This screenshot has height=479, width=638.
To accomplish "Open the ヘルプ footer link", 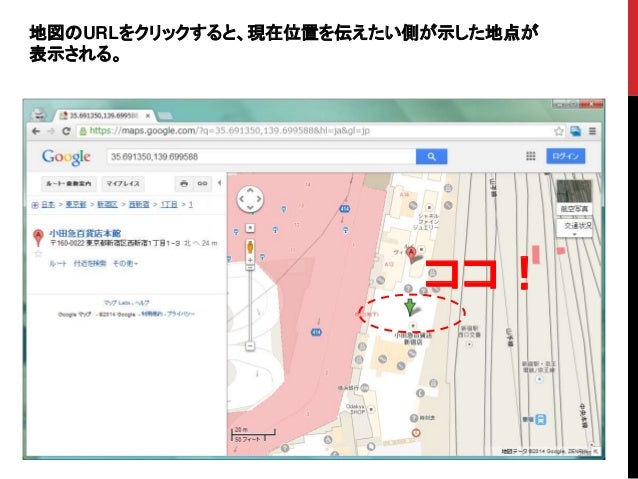I will pos(142,303).
